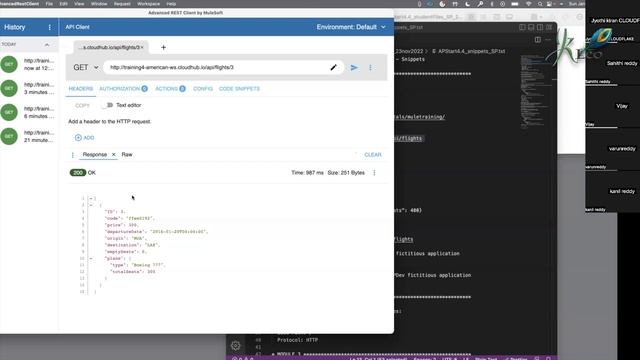Viewport: 640px width, 360px height.
Task: Open the View menu in the menu bar
Action: (x=79, y=4)
